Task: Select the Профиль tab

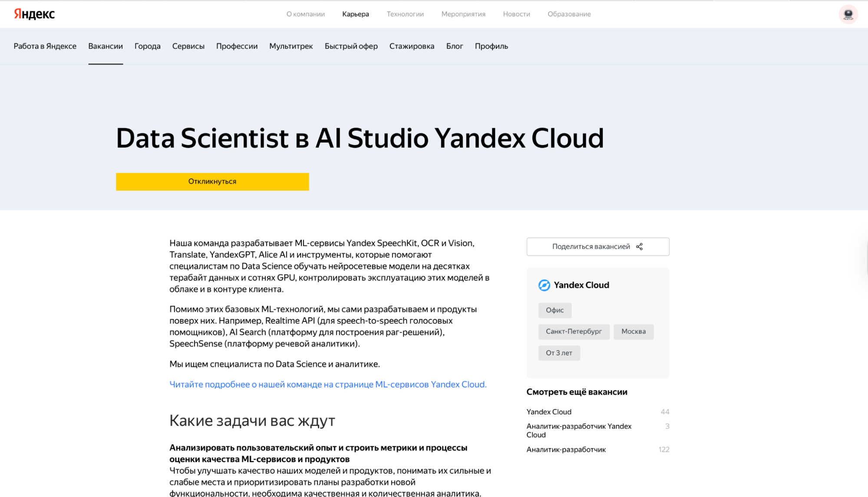Action: point(491,46)
